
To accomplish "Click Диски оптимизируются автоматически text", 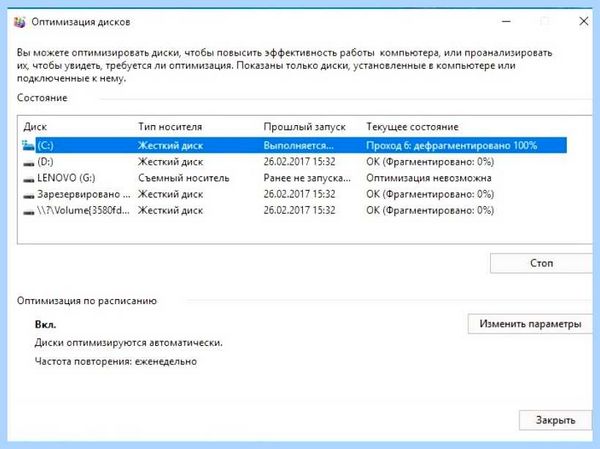I will [x=129, y=343].
